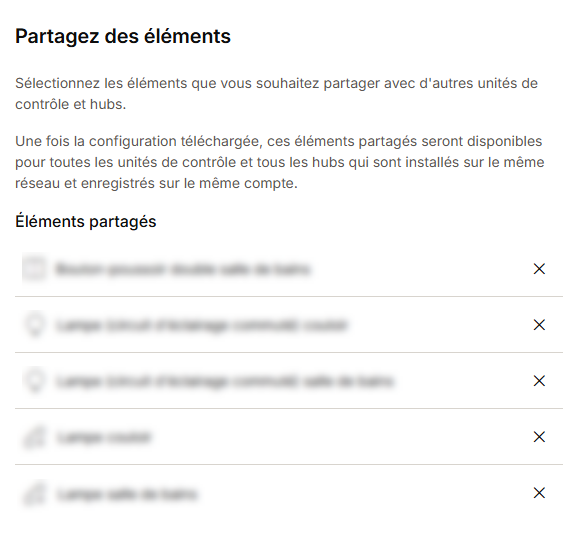The height and width of the screenshot is (541, 578).
Task: Remove shared Lampe circuit commuté salle de bains
Action: [539, 381]
